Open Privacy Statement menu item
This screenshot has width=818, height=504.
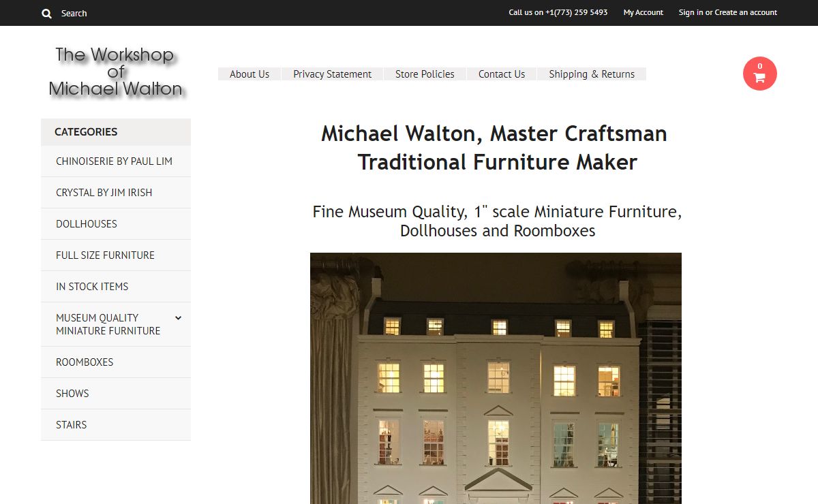(x=333, y=74)
